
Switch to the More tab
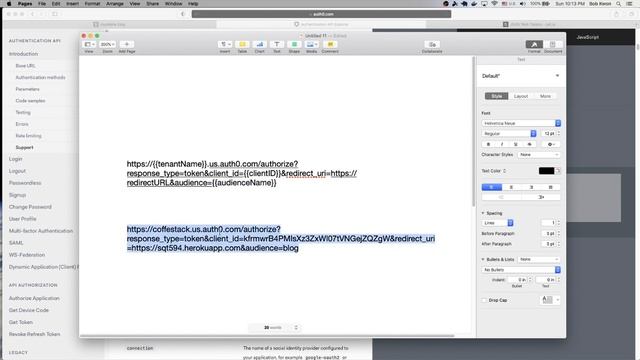pyautogui.click(x=545, y=96)
